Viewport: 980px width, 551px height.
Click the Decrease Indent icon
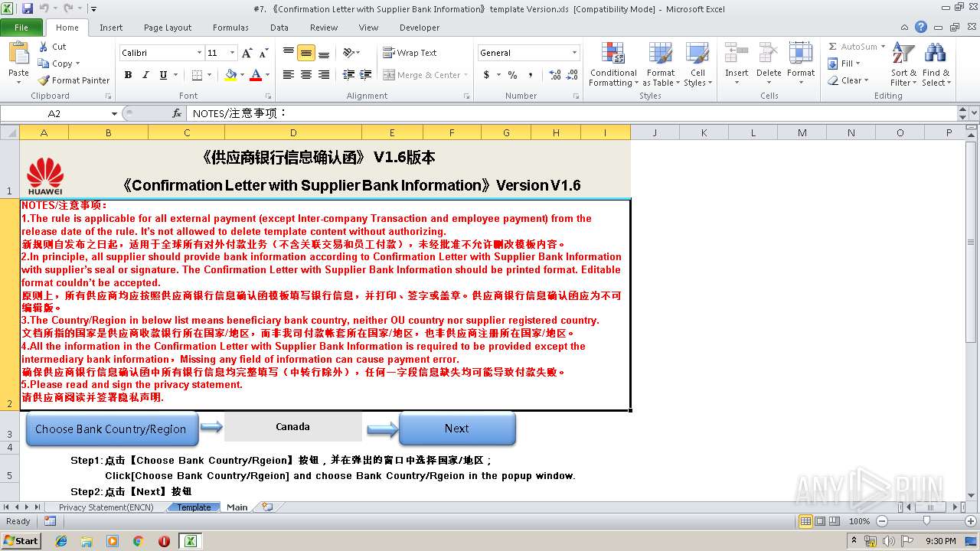pyautogui.click(x=348, y=75)
